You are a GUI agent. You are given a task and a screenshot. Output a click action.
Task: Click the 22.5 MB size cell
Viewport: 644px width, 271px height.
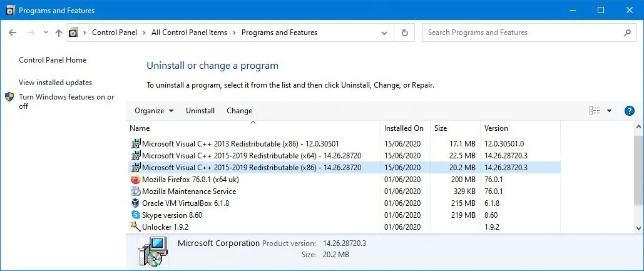point(462,156)
